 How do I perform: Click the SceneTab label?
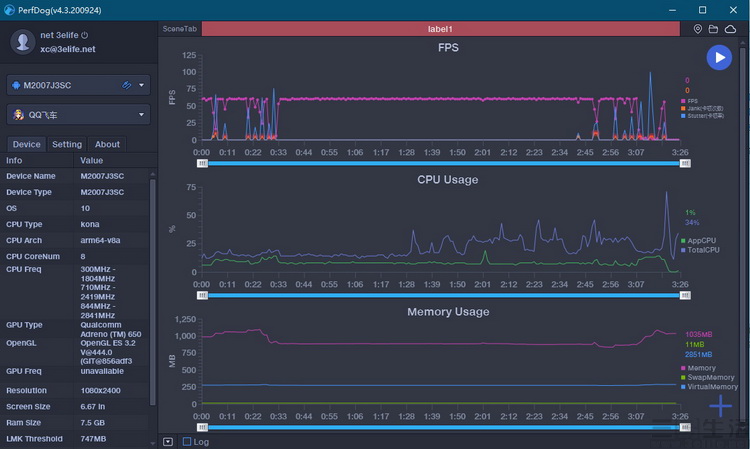coord(179,29)
